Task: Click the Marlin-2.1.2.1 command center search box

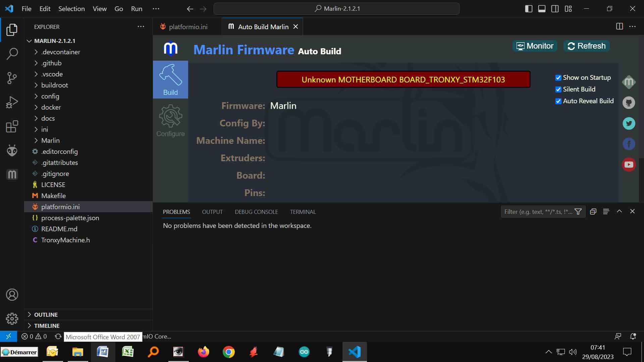Action: (336, 9)
